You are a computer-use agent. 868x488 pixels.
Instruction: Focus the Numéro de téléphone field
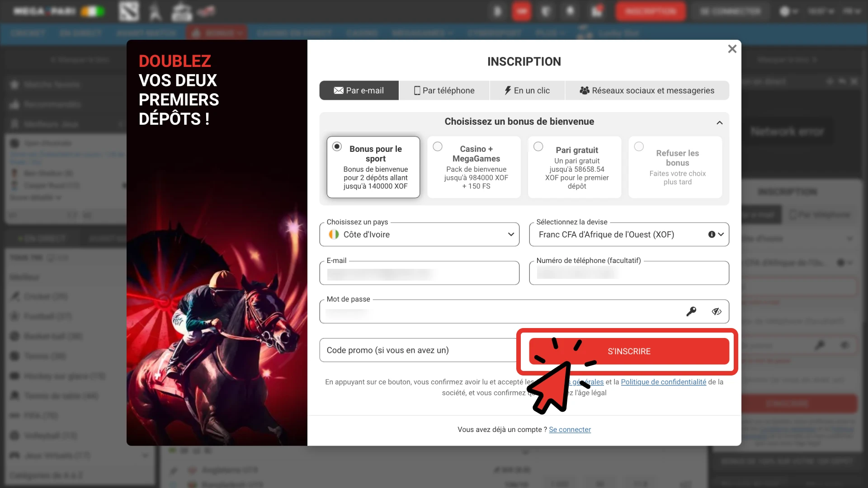tap(629, 273)
